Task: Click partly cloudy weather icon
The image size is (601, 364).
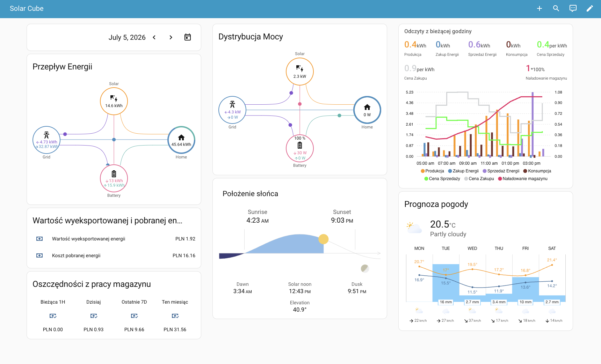Action: 414,228
